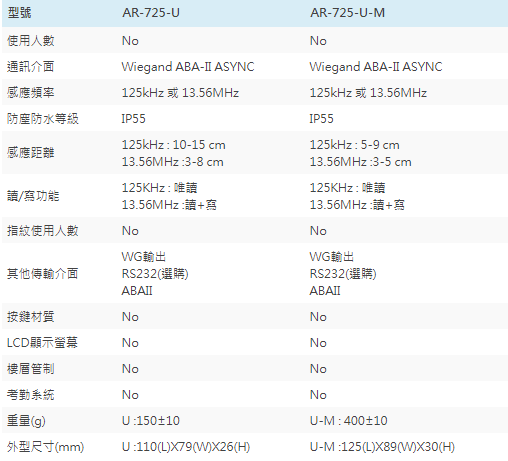Click the 樓層管制 row label
The width and height of the screenshot is (508, 461).
point(31,369)
